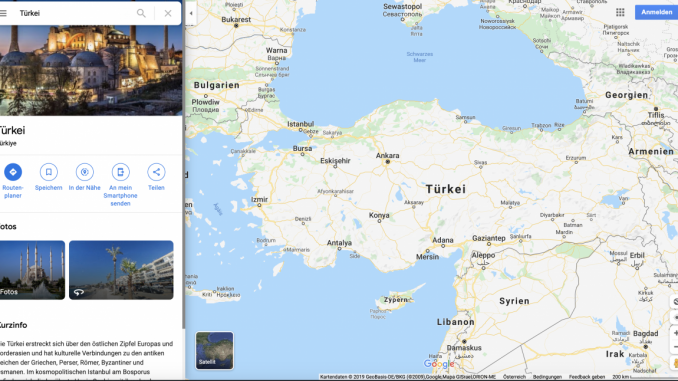Click the Zypern island label
Screen dimensions: 678x381
[x=396, y=300]
